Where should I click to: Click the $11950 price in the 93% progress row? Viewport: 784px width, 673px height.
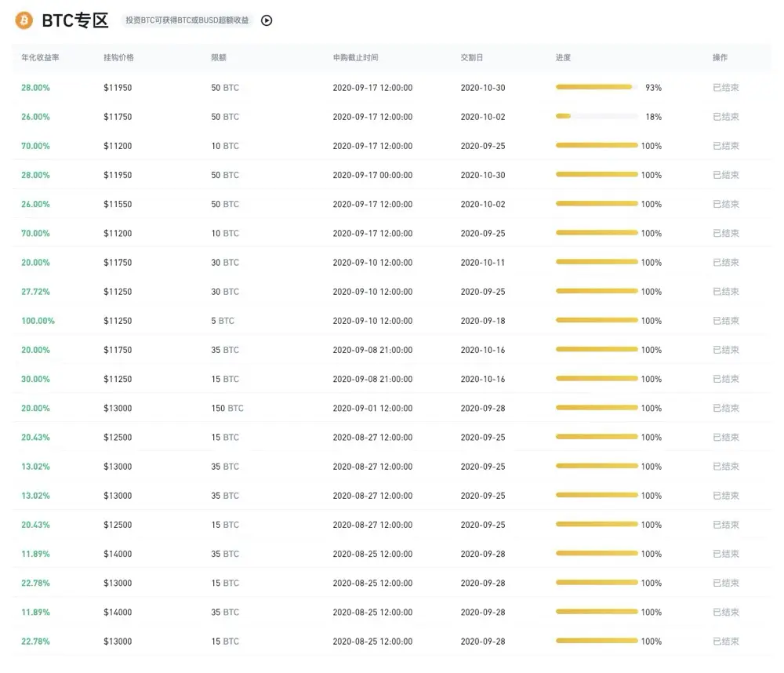tap(118, 88)
